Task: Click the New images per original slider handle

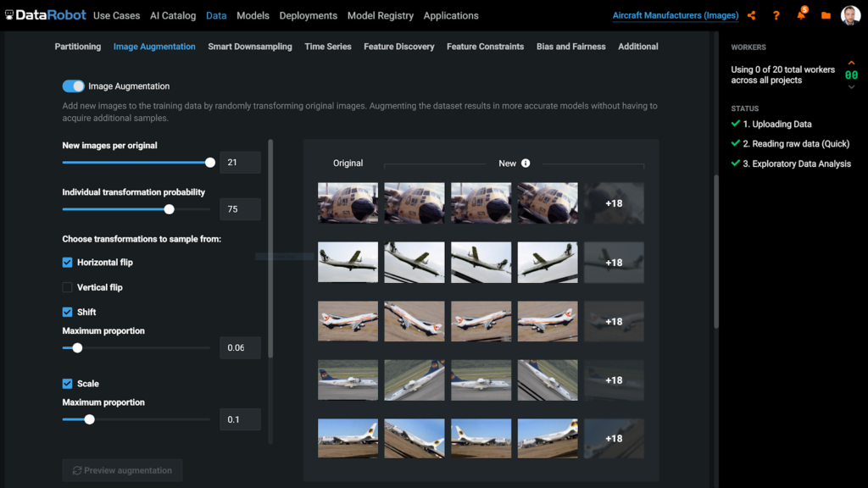Action: click(x=210, y=163)
